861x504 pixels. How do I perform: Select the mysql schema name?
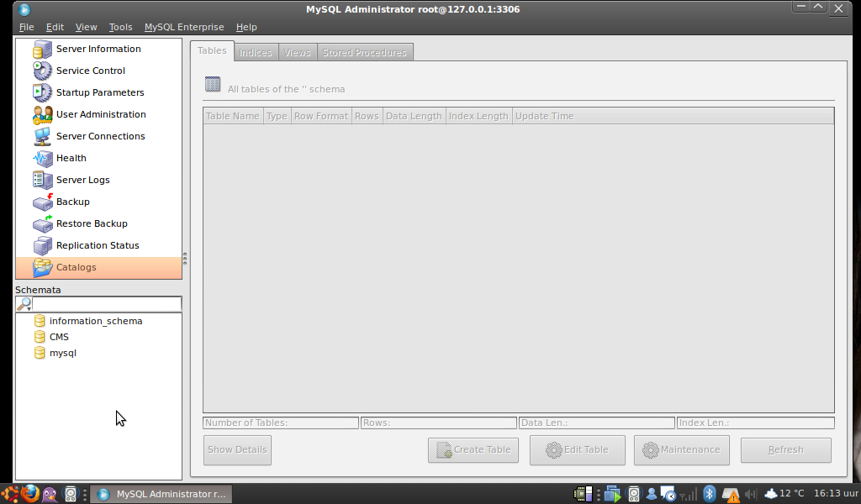pos(63,353)
